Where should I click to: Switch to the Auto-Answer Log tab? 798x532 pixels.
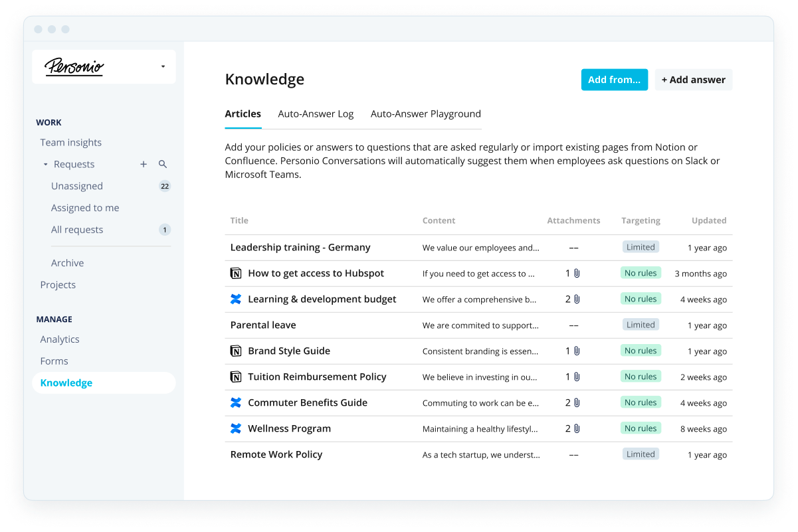click(316, 114)
